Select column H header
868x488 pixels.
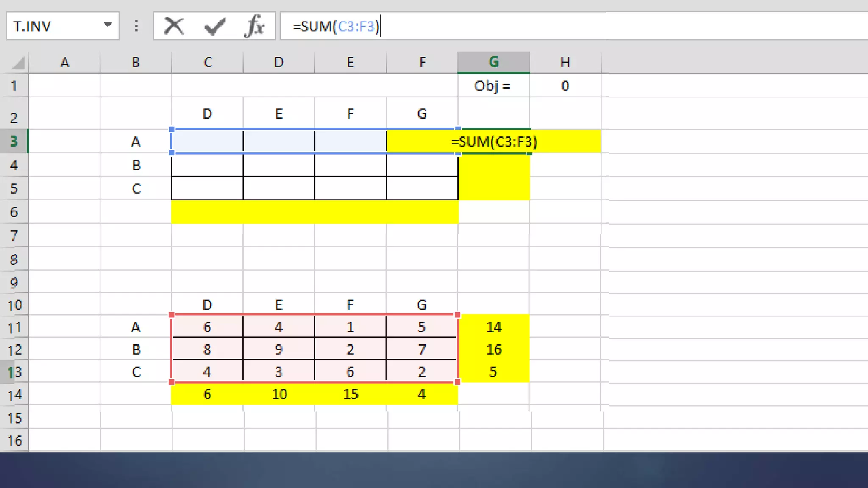click(565, 62)
